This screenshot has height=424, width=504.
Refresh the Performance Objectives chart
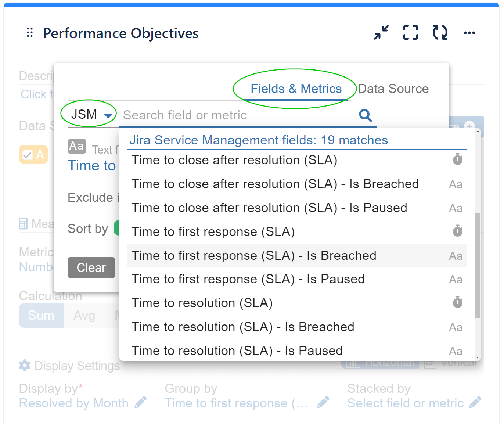click(x=439, y=32)
